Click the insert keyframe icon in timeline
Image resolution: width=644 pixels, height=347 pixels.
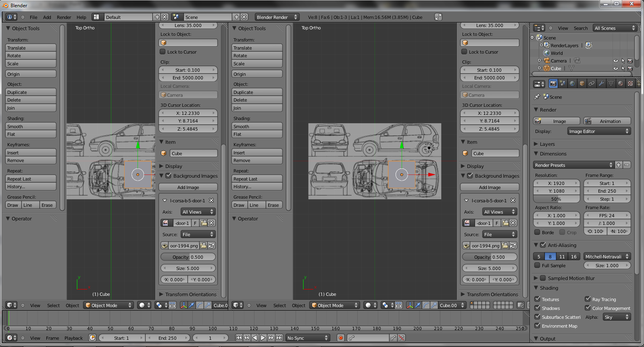(393, 338)
